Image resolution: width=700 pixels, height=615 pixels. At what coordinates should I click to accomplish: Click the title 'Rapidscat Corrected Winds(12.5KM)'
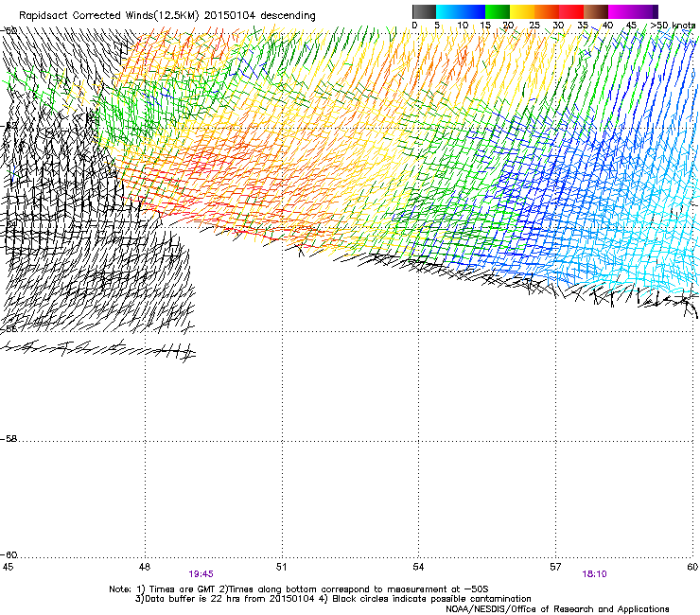(x=109, y=16)
